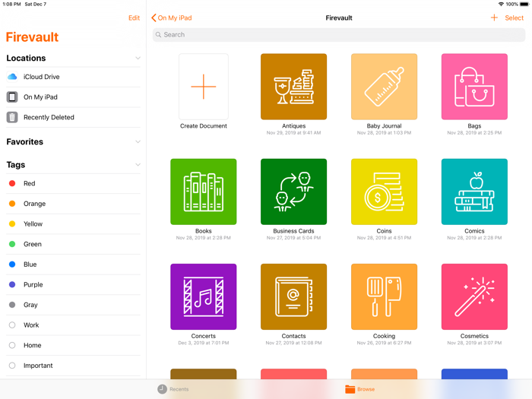Tap the battery indicator in status bar

[x=524, y=4]
